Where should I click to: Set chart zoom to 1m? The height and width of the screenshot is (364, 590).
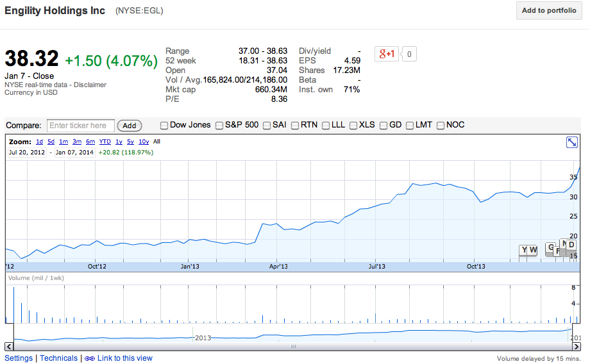[63, 142]
